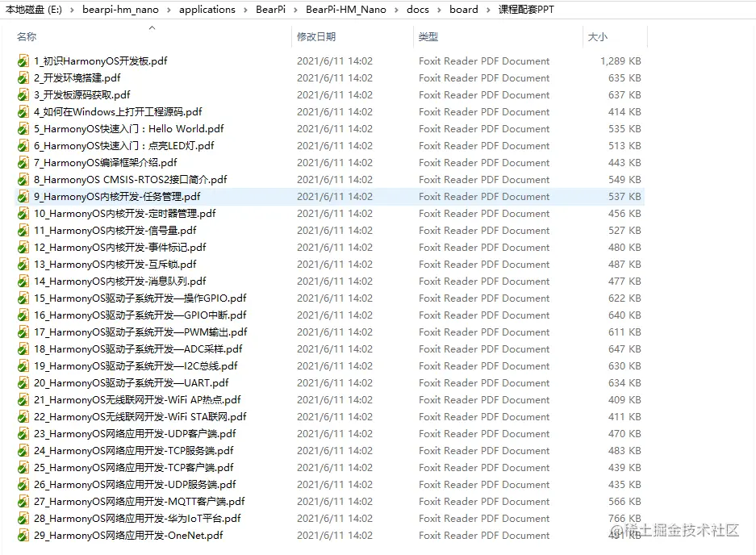Click the file name 3_开发板源码获取.pdf
756x555 pixels.
click(82, 94)
